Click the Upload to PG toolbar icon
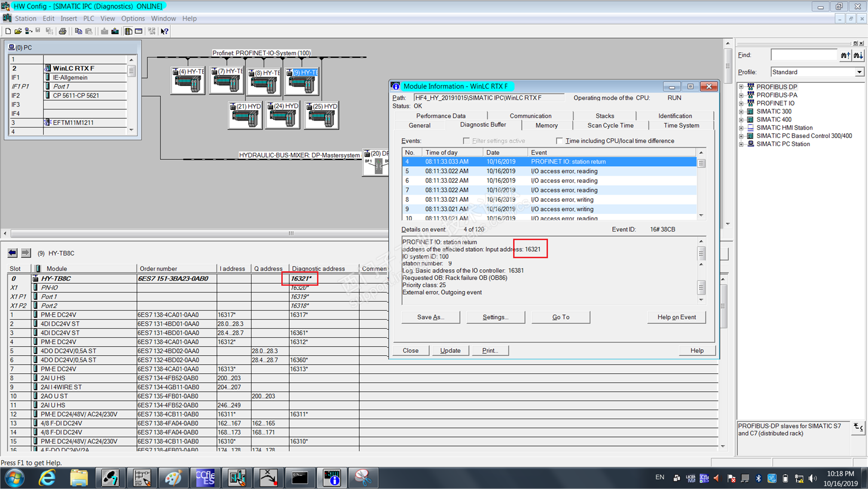868x489 pixels. [x=115, y=31]
